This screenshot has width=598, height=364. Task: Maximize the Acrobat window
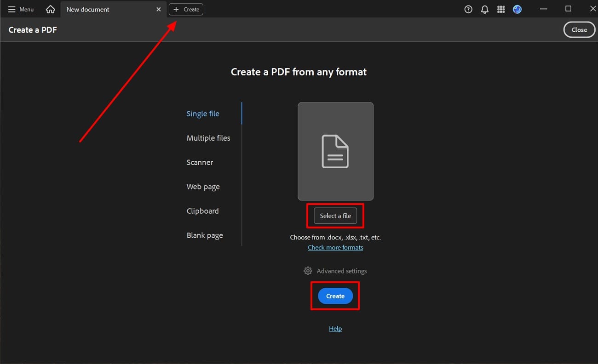click(x=568, y=9)
